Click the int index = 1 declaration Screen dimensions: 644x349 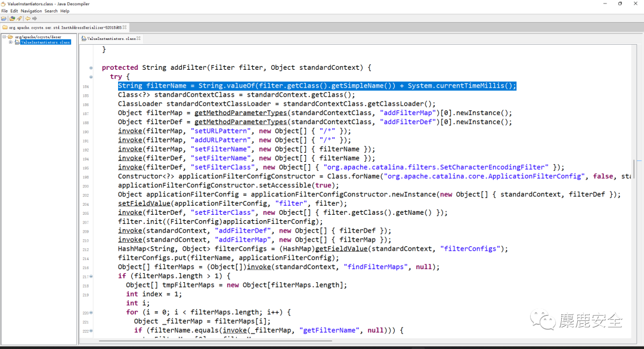[154, 294]
